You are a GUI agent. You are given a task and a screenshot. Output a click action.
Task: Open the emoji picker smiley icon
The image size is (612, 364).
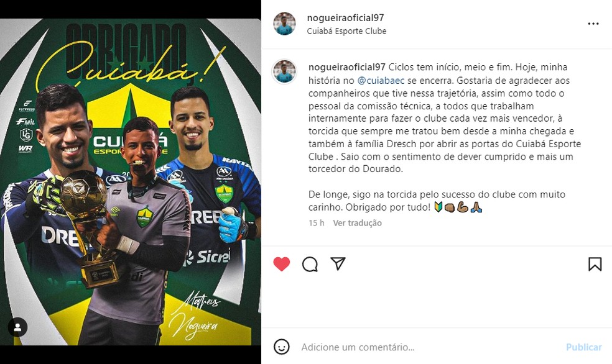pyautogui.click(x=281, y=347)
